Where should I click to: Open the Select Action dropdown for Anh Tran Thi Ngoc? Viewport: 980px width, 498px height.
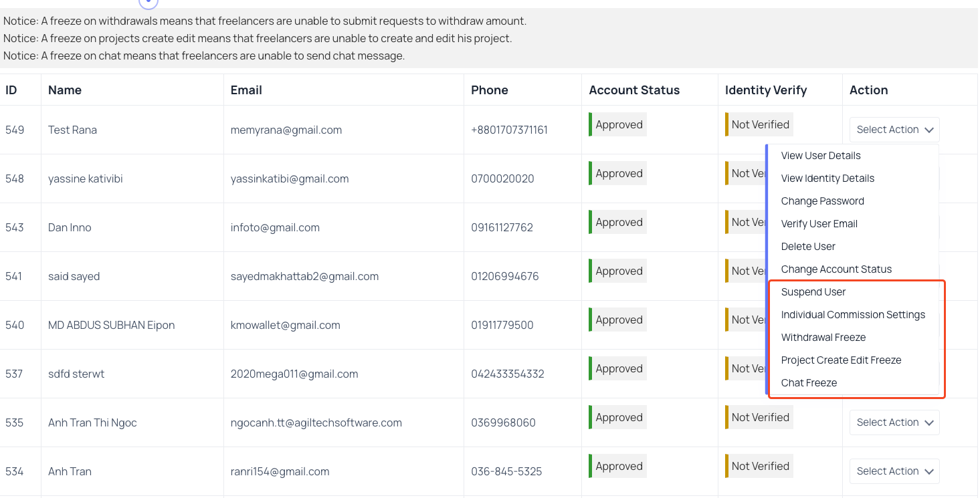click(x=894, y=422)
